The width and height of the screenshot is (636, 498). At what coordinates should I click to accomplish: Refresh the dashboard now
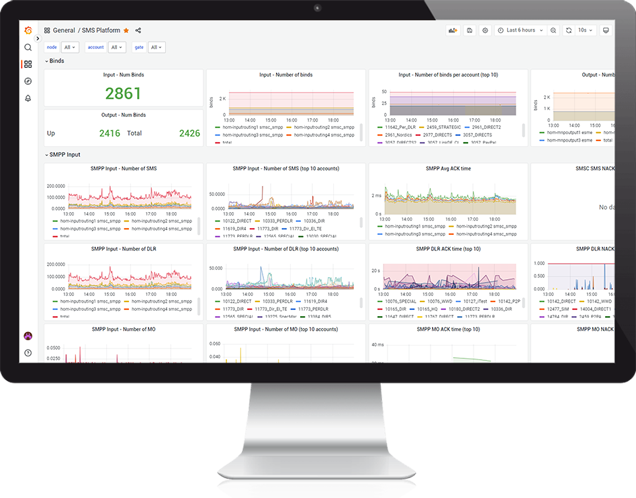pyautogui.click(x=569, y=30)
